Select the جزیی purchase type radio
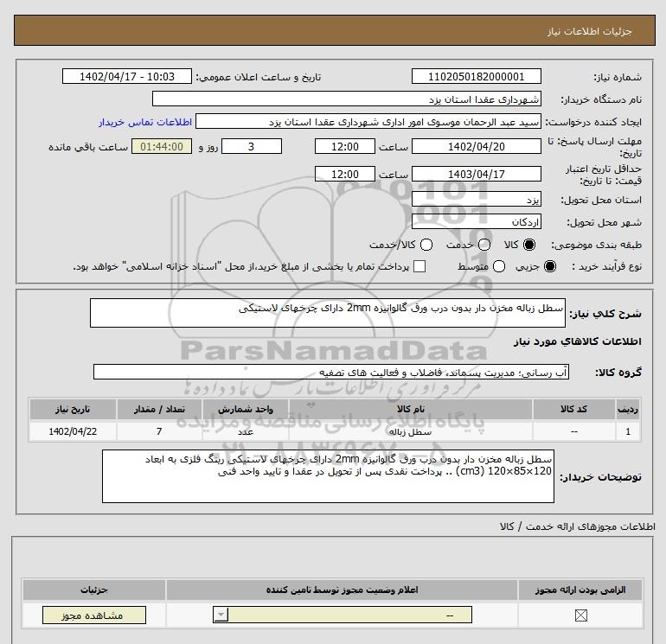The width and height of the screenshot is (666, 644). [x=549, y=266]
